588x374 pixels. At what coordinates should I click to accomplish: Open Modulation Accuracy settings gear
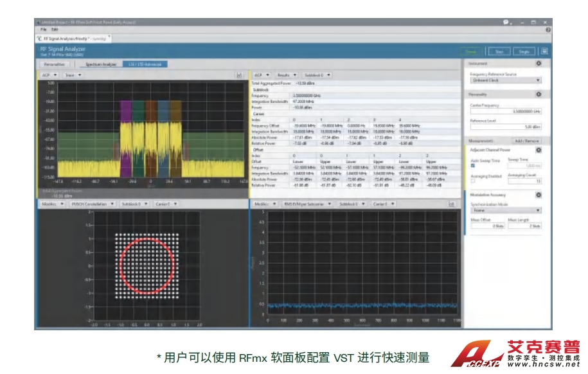pyautogui.click(x=539, y=195)
